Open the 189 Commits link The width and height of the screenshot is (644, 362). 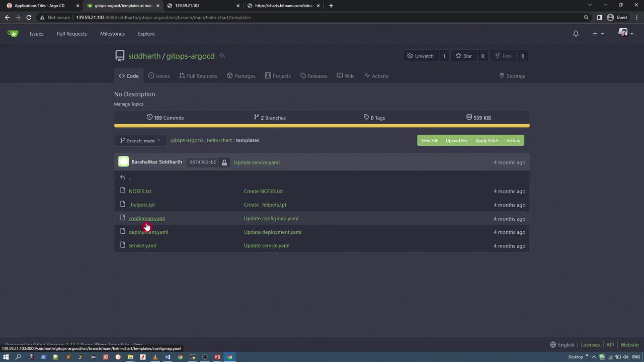pyautogui.click(x=165, y=118)
